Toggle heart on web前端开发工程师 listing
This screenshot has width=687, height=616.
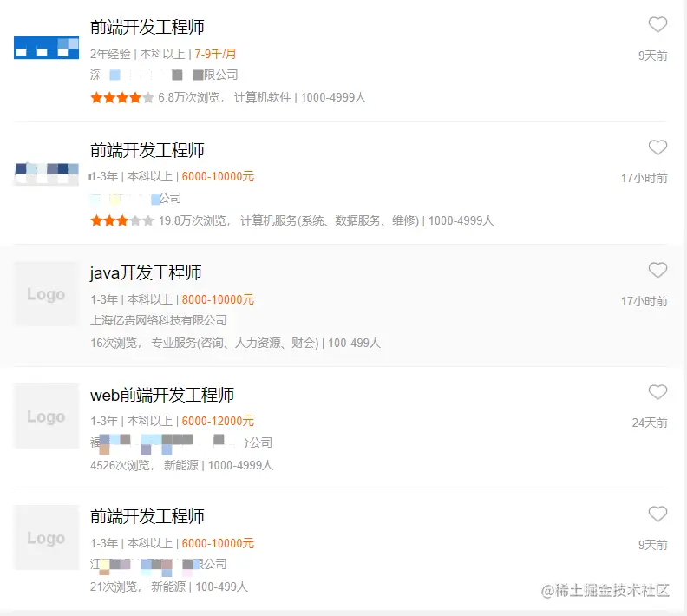click(x=658, y=393)
